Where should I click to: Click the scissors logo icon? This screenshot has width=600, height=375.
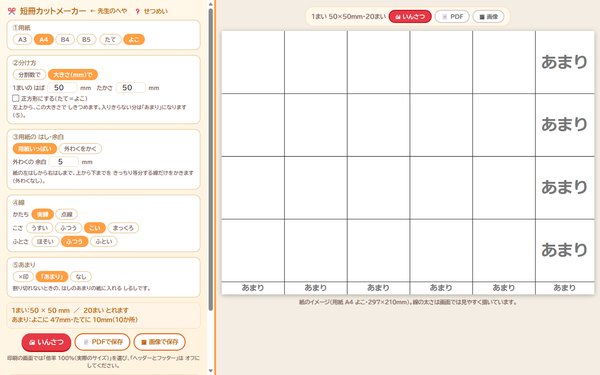(11, 11)
